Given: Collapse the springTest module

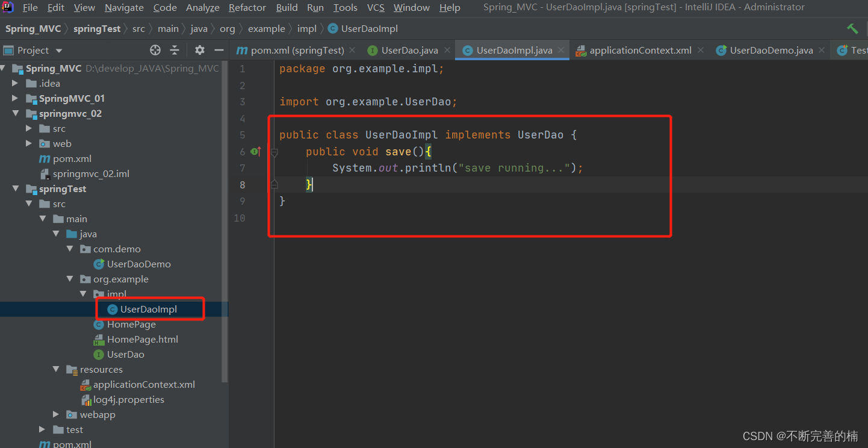Looking at the screenshot, I should point(15,188).
